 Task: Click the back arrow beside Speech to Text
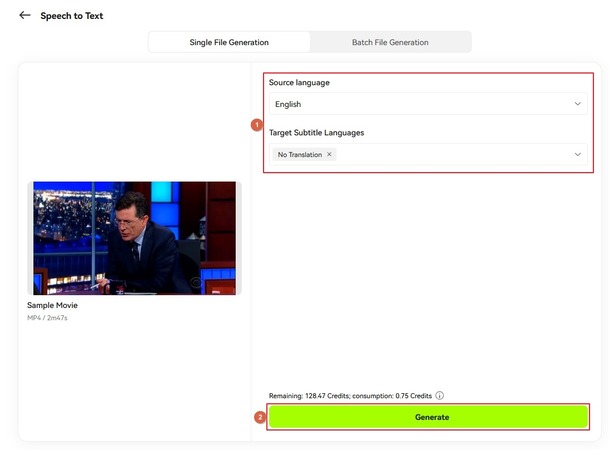tap(25, 15)
